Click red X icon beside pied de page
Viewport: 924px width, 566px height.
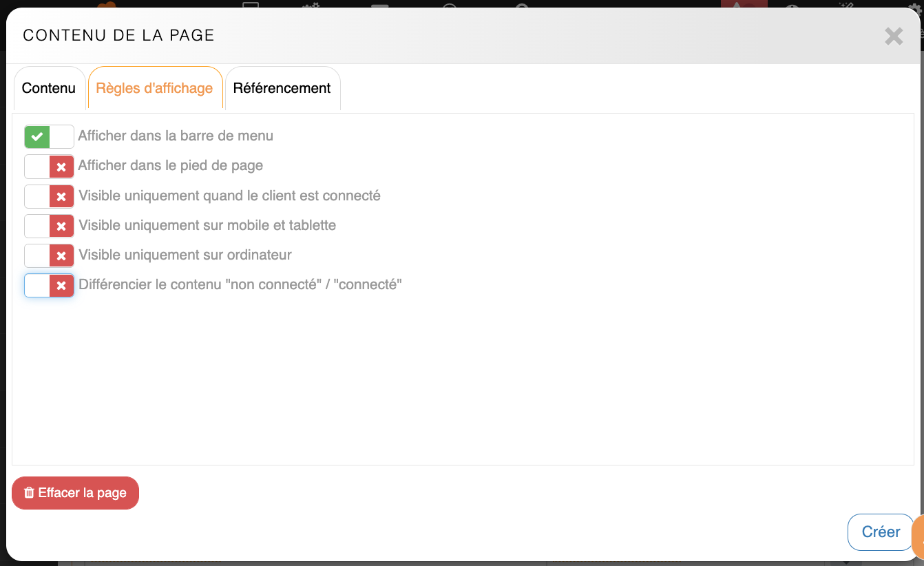pyautogui.click(x=61, y=166)
